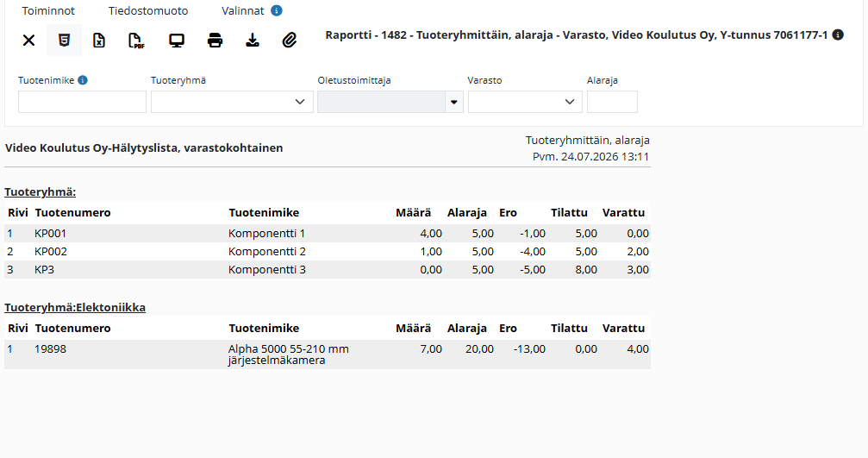Screen dimensions: 868x458
Task: Open info icon after Y-tunnus 7061177-1
Action: [838, 35]
